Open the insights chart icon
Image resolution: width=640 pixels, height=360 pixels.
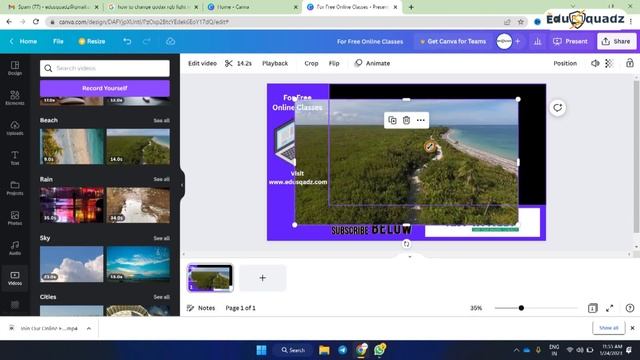[x=538, y=41]
